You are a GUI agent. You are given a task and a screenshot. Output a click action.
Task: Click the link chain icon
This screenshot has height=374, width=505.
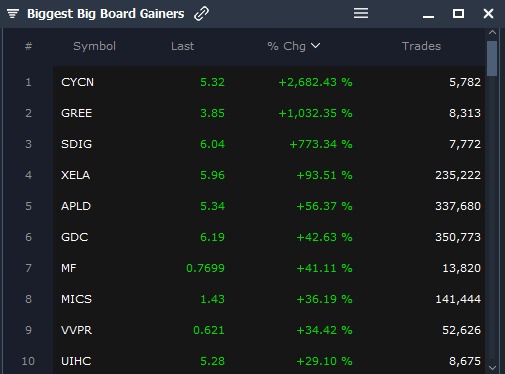coord(201,14)
